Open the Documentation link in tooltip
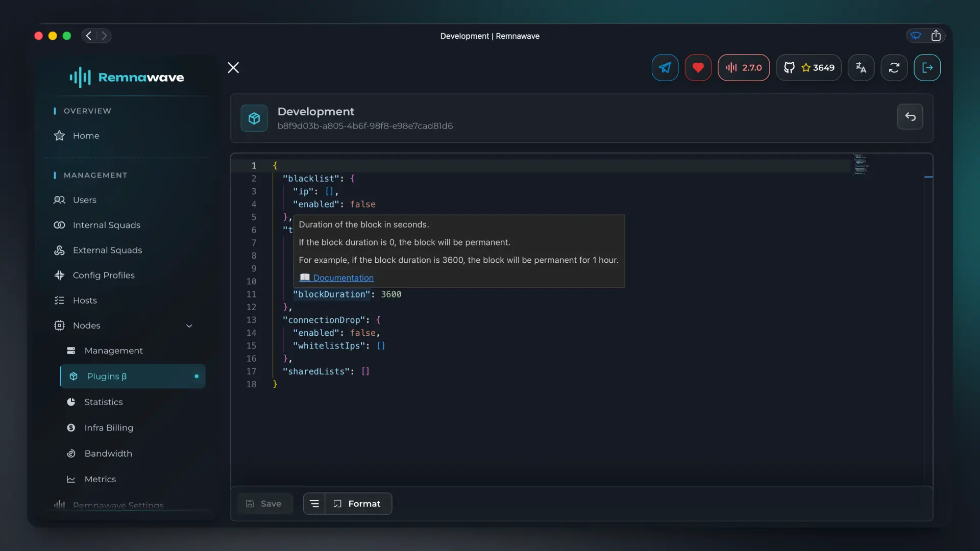 coord(343,278)
